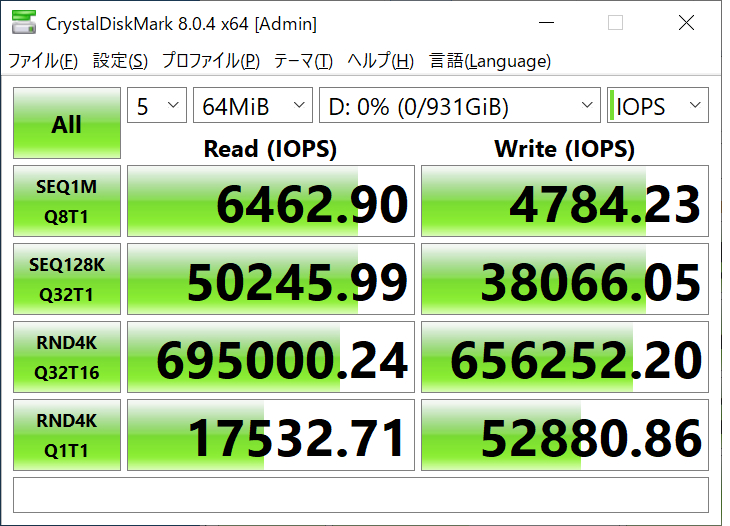Viewport: 730px width, 526px height.
Task: Click the RND4K Q1T1 read value 17532.71
Action: pyautogui.click(x=270, y=435)
